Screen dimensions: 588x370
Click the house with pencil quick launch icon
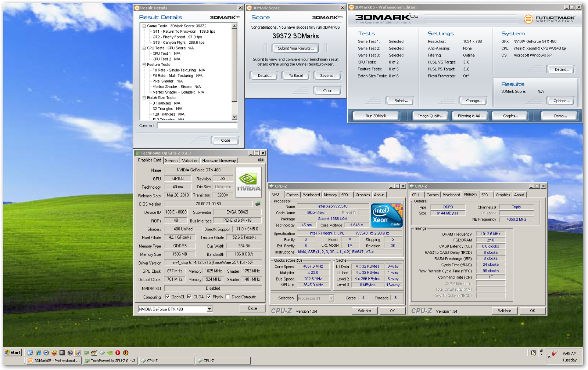94,353
